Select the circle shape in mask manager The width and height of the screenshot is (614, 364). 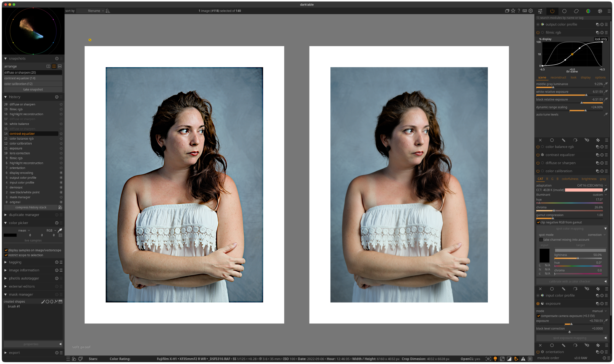48,302
